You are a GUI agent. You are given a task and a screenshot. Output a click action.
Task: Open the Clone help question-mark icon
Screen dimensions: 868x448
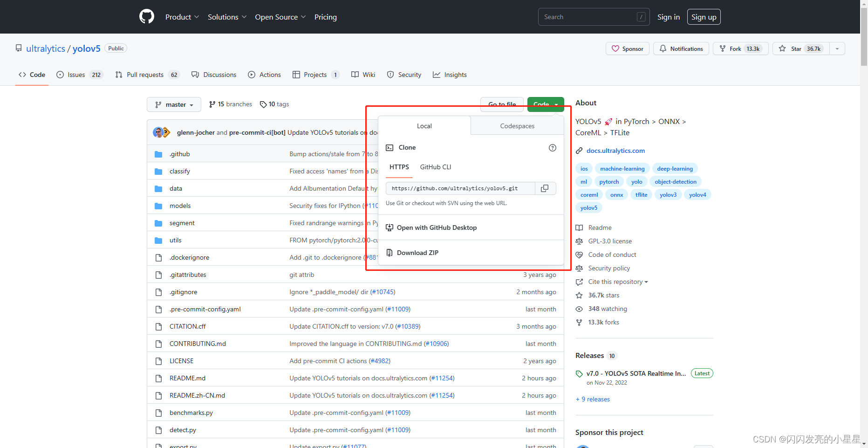click(x=553, y=148)
